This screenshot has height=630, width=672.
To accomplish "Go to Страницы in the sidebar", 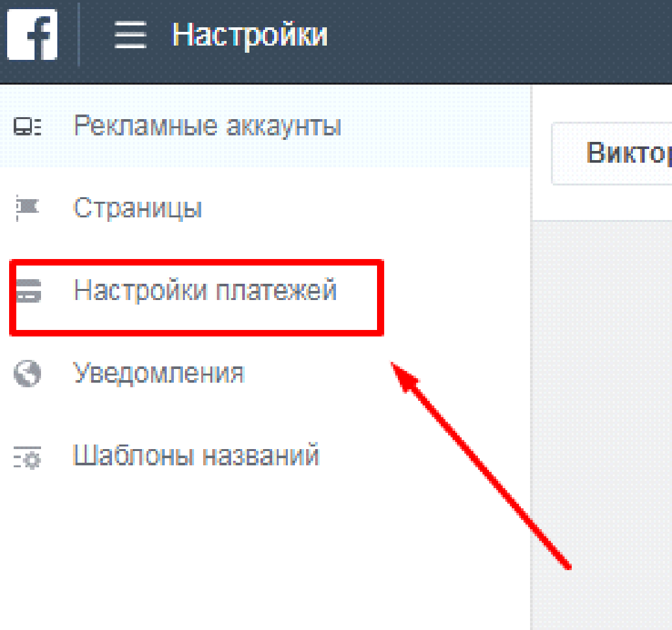I will [137, 208].
